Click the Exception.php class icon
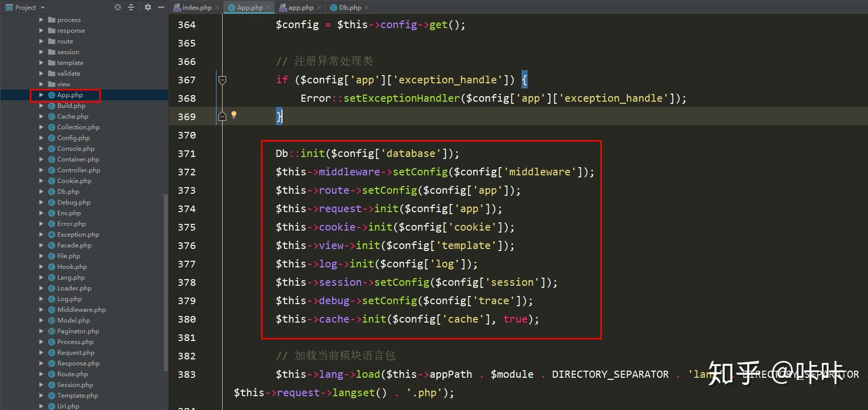Screen dimensions: 868x410 [52, 235]
